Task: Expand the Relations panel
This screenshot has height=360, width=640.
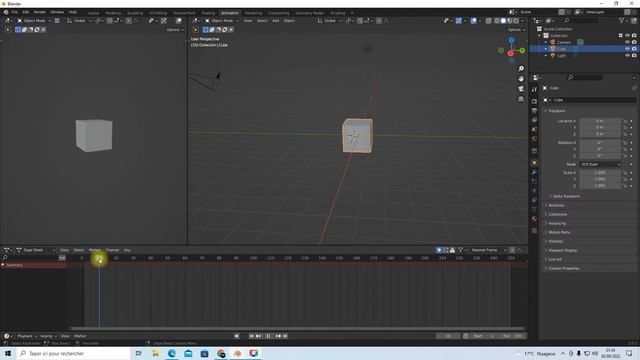Action: [x=556, y=205]
